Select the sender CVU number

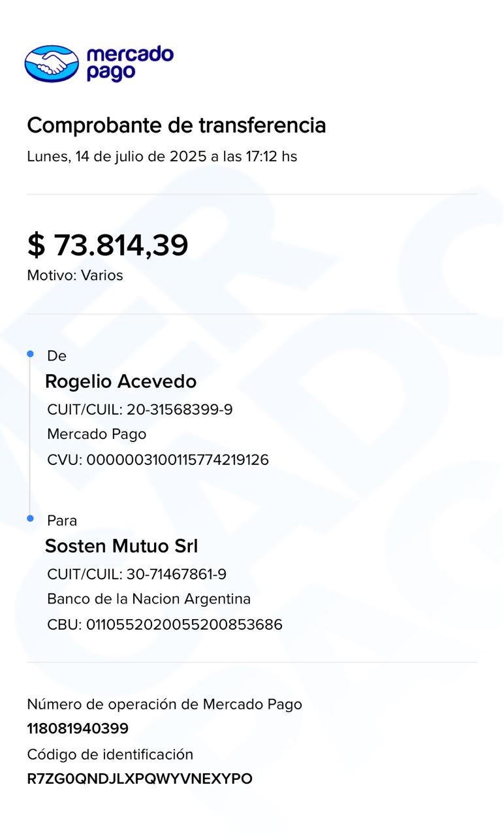point(158,460)
